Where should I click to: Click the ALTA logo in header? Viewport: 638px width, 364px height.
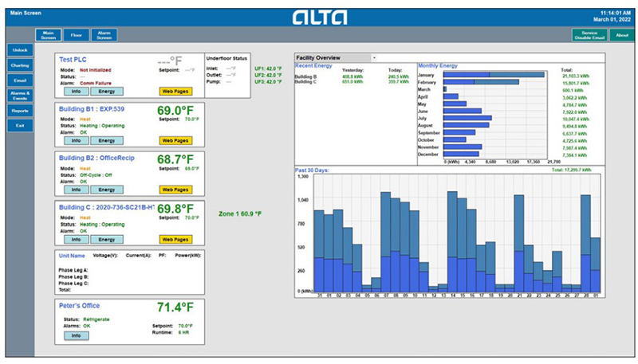click(320, 18)
